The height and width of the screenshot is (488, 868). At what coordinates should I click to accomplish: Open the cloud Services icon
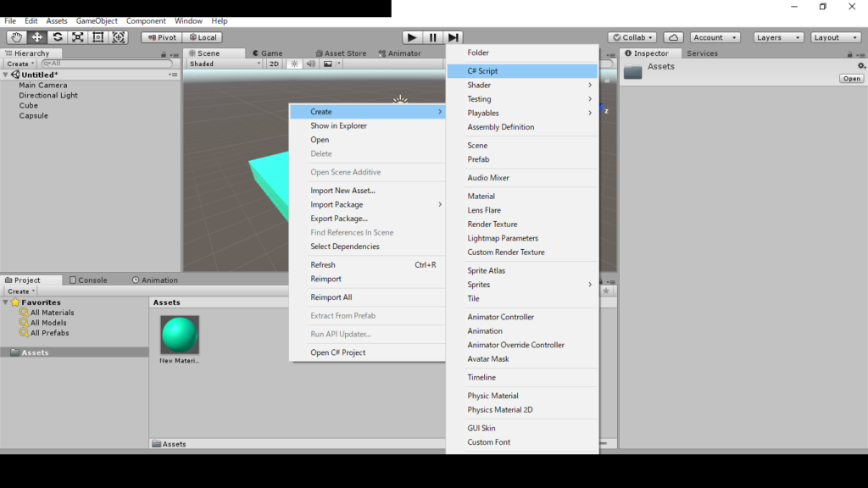[x=673, y=37]
